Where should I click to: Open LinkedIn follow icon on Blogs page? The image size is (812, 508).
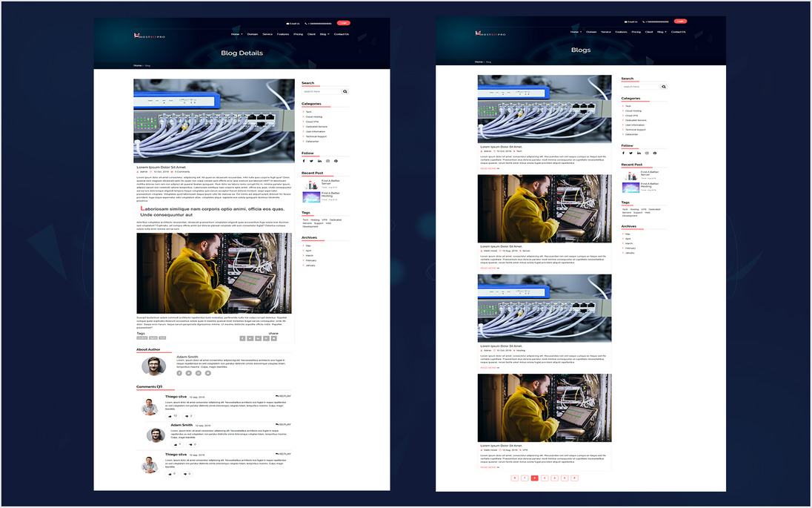(x=639, y=153)
